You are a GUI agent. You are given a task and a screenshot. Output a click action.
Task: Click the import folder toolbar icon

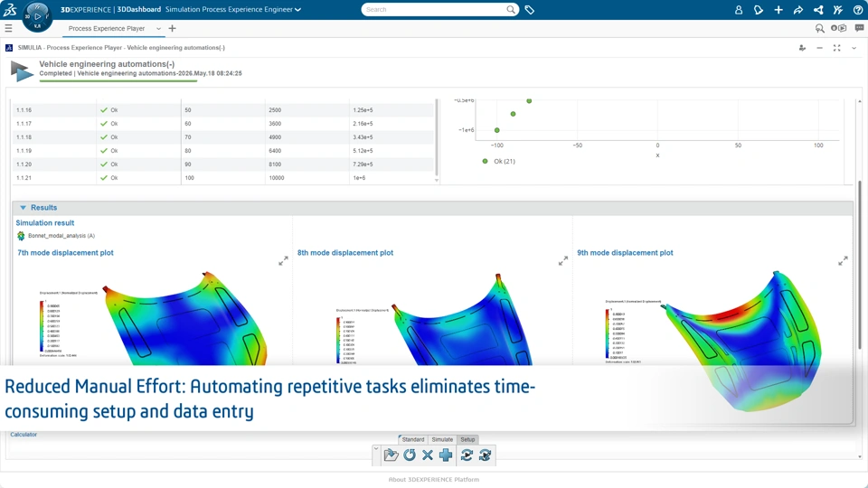(391, 455)
